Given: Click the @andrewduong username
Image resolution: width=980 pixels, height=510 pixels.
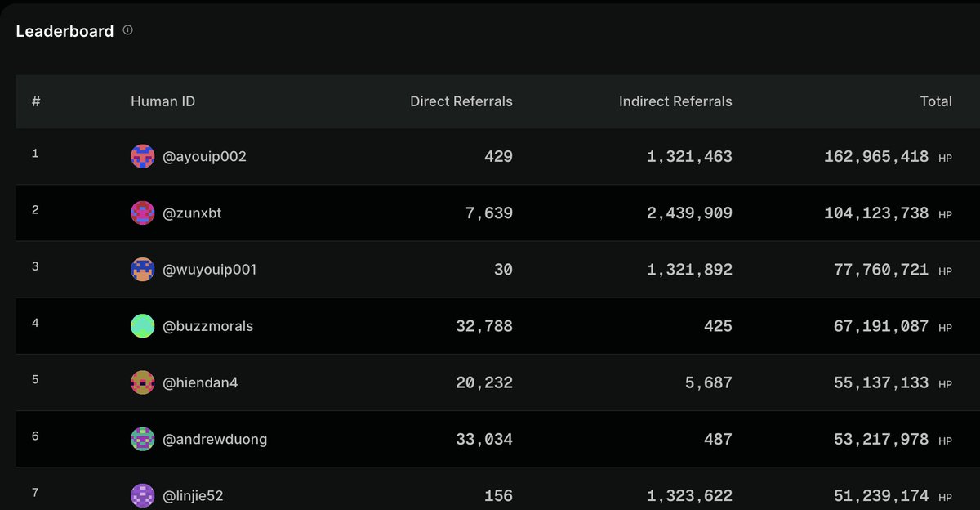Looking at the screenshot, I should click(216, 439).
